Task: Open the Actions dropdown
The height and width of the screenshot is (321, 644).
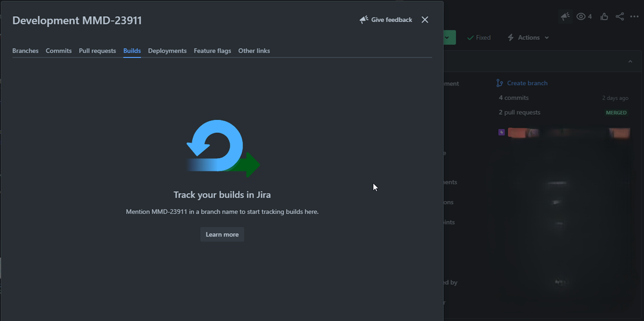Action: click(x=528, y=37)
